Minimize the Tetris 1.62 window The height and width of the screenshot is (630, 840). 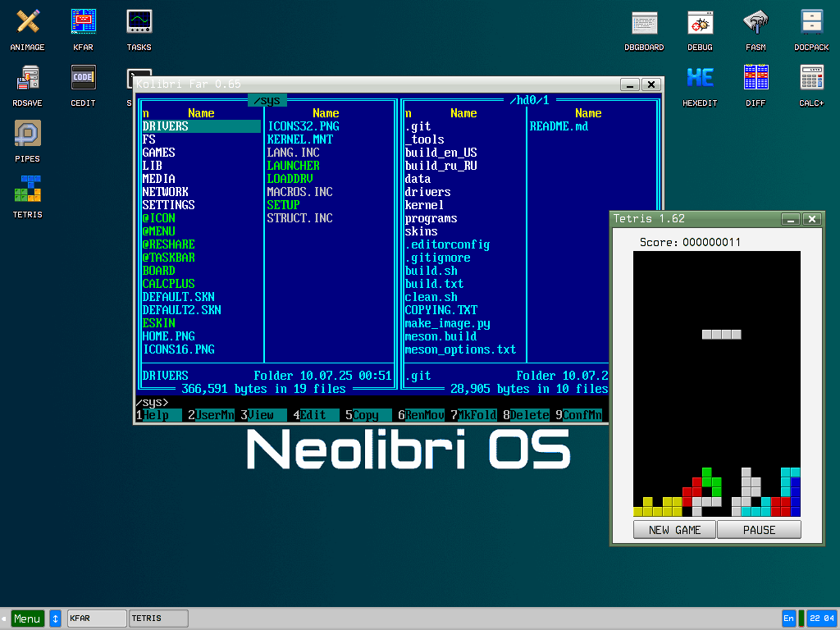(790, 219)
